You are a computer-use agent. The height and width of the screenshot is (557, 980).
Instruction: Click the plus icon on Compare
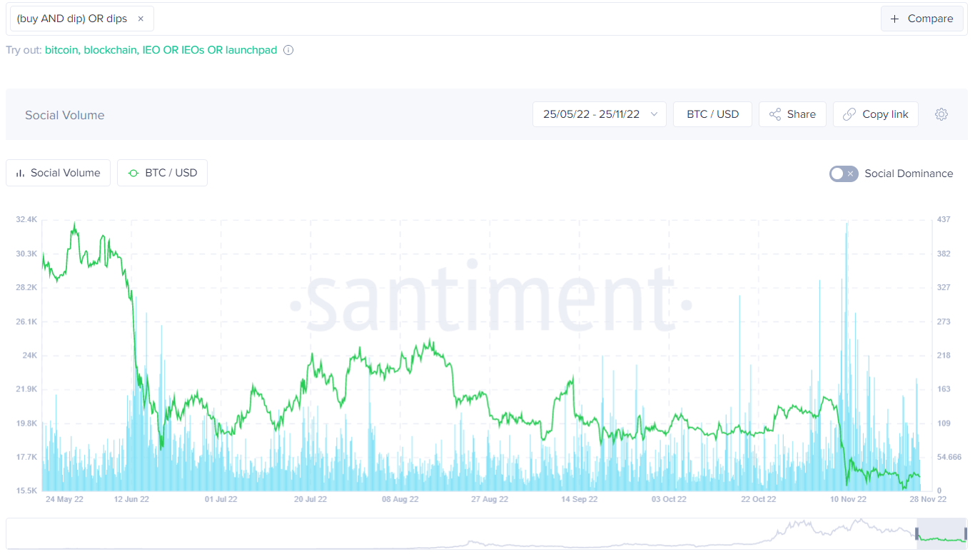coord(894,19)
